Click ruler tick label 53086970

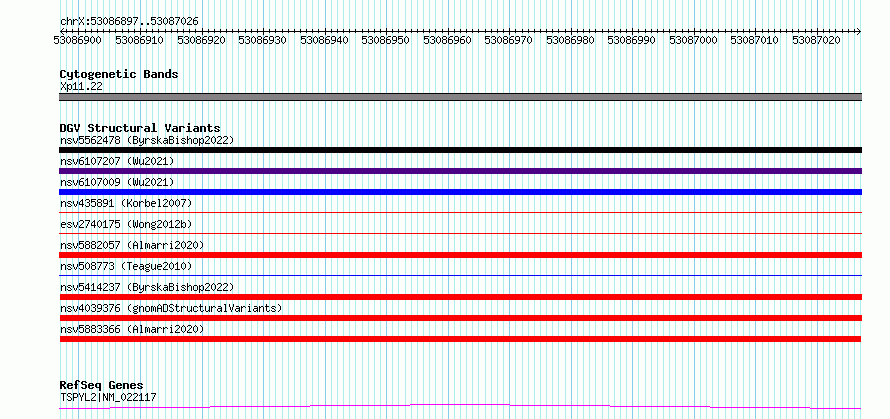tap(509, 40)
